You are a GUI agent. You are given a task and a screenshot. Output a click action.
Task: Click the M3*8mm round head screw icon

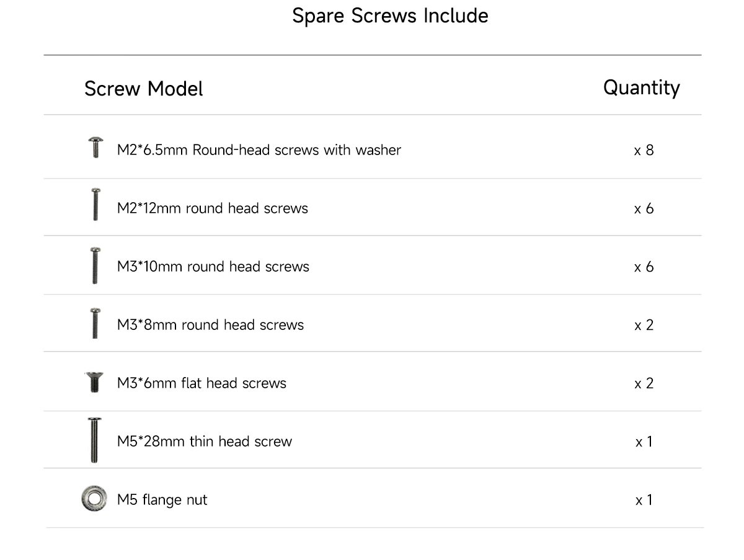pyautogui.click(x=95, y=323)
